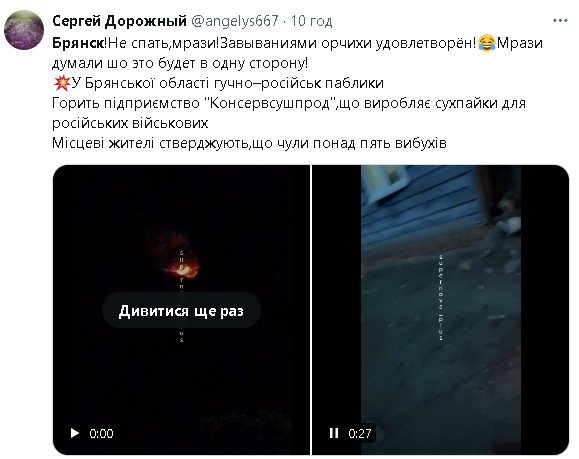Click the supernova plus watermark on right video

click(x=441, y=298)
